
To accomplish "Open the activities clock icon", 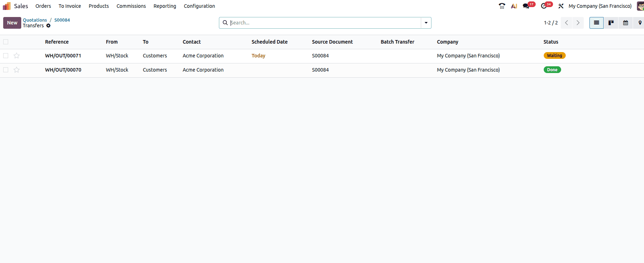I will (544, 6).
